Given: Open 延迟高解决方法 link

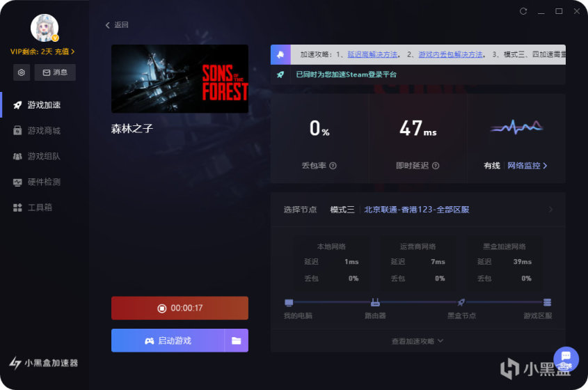Looking at the screenshot, I should tap(372, 54).
